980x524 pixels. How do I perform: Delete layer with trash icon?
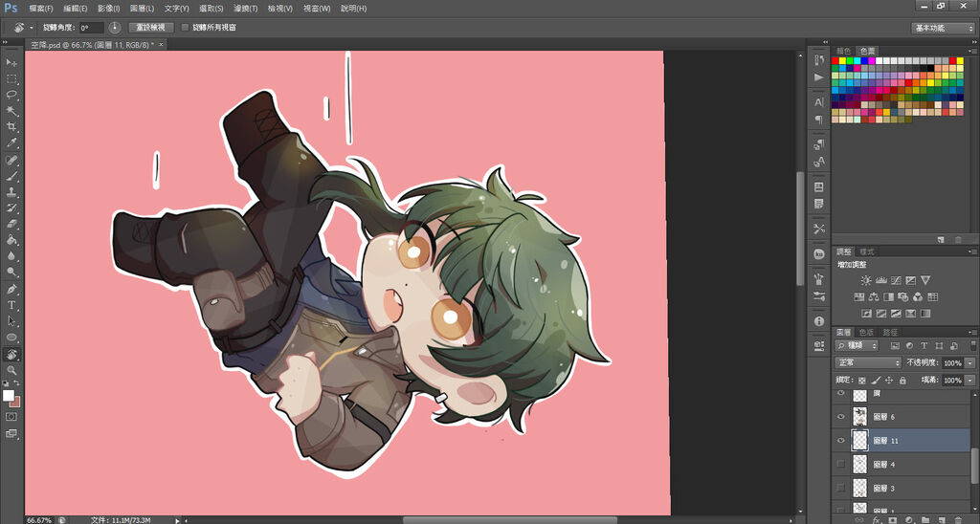click(x=957, y=519)
